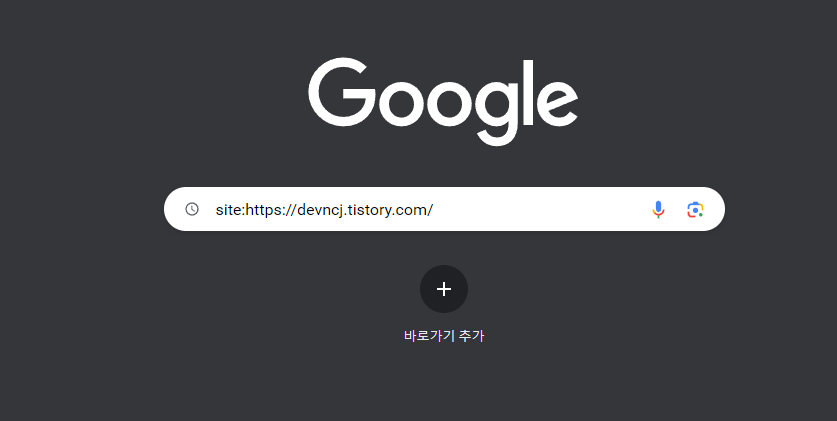The height and width of the screenshot is (421, 837).
Task: Open Google Lens image search
Action: click(695, 210)
